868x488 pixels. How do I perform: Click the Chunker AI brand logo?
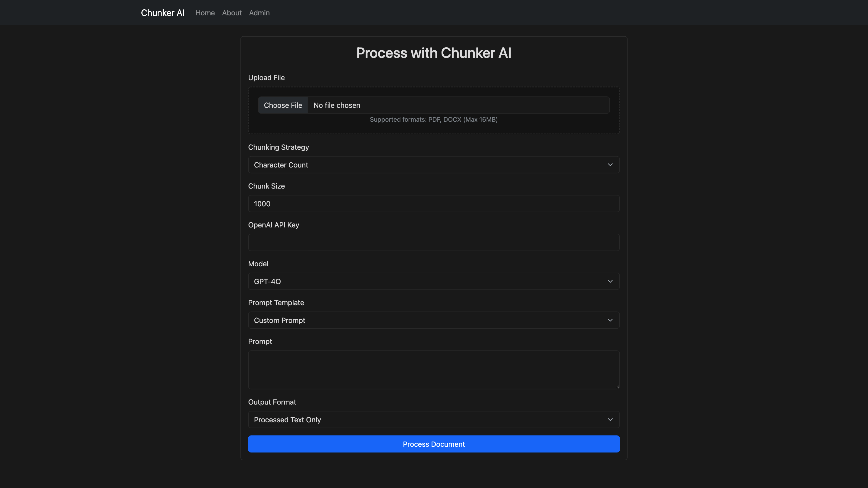click(x=162, y=13)
